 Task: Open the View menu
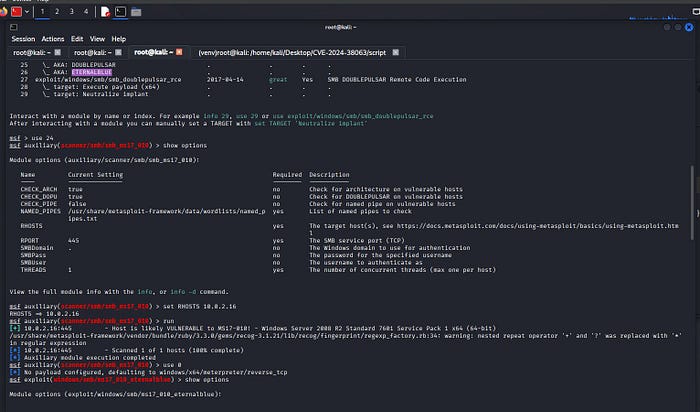[97, 39]
